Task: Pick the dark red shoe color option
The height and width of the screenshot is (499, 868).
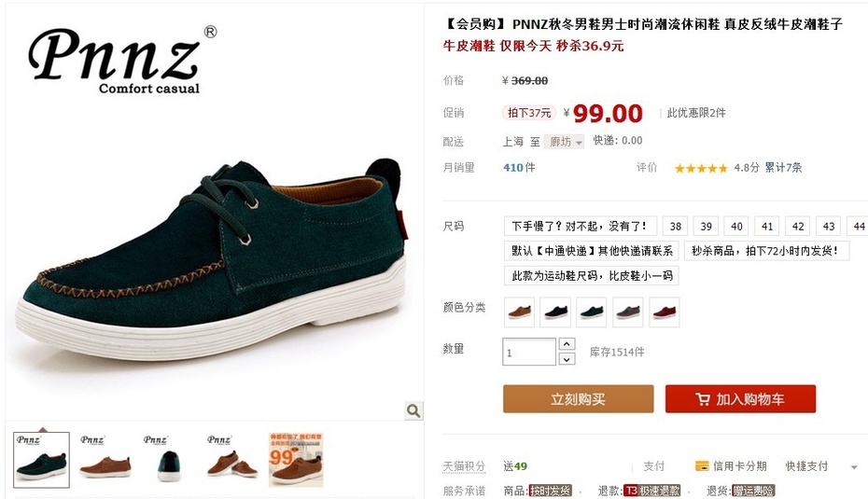Action: point(664,312)
